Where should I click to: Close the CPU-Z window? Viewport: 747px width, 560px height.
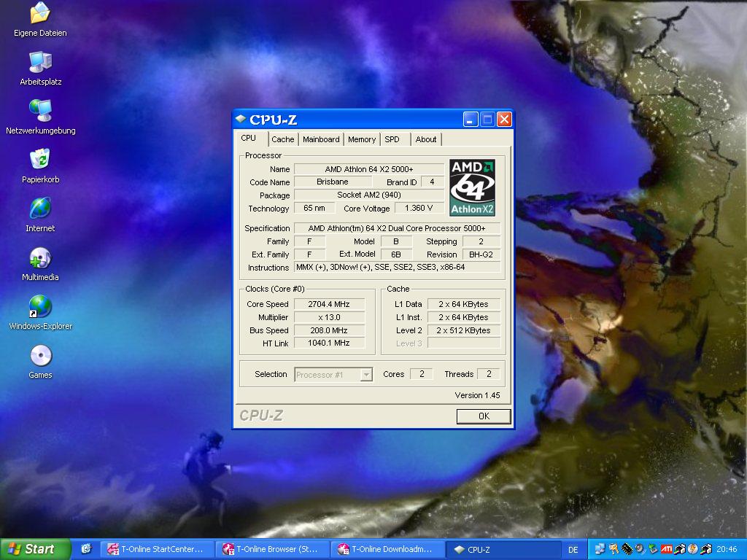[504, 119]
